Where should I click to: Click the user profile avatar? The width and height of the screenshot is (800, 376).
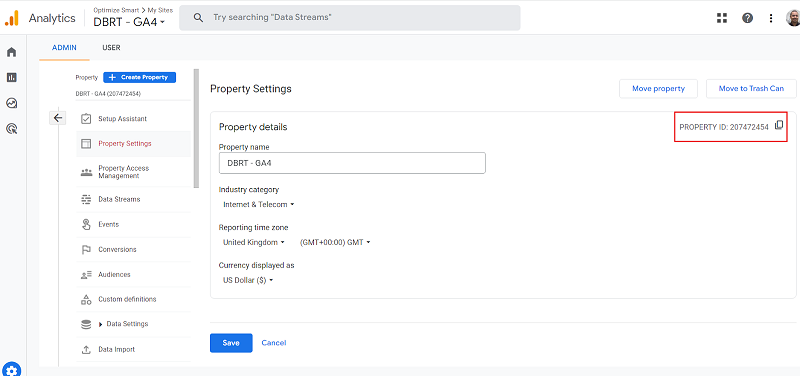(793, 18)
